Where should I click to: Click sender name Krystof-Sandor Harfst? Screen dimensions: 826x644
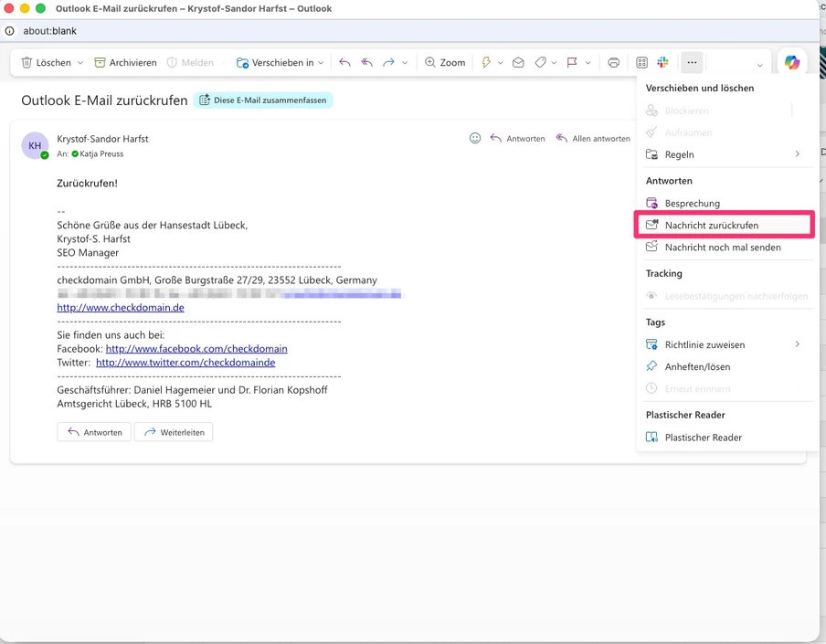coord(102,139)
